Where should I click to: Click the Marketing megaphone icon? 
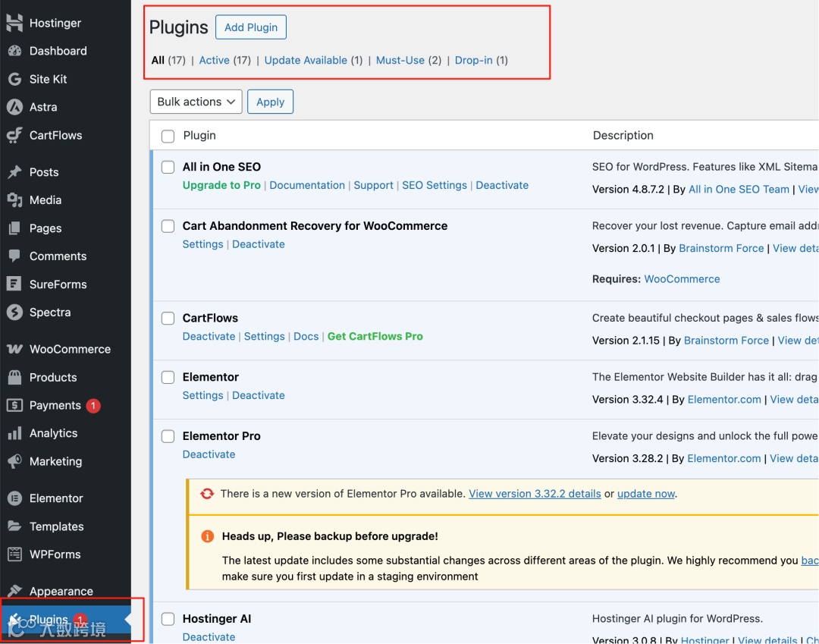[x=14, y=461]
